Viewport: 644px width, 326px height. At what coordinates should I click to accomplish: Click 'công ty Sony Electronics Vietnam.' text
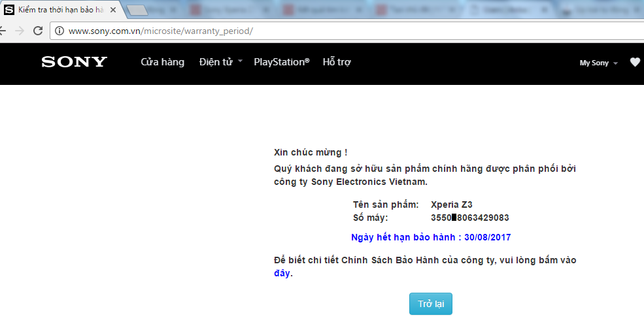pos(350,182)
